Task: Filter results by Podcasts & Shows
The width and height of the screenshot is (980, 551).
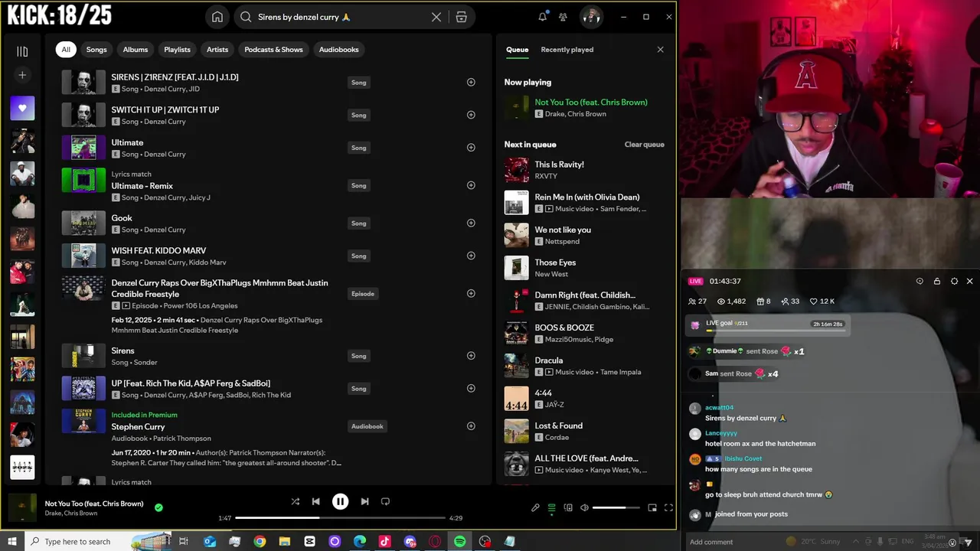Action: pyautogui.click(x=273, y=50)
